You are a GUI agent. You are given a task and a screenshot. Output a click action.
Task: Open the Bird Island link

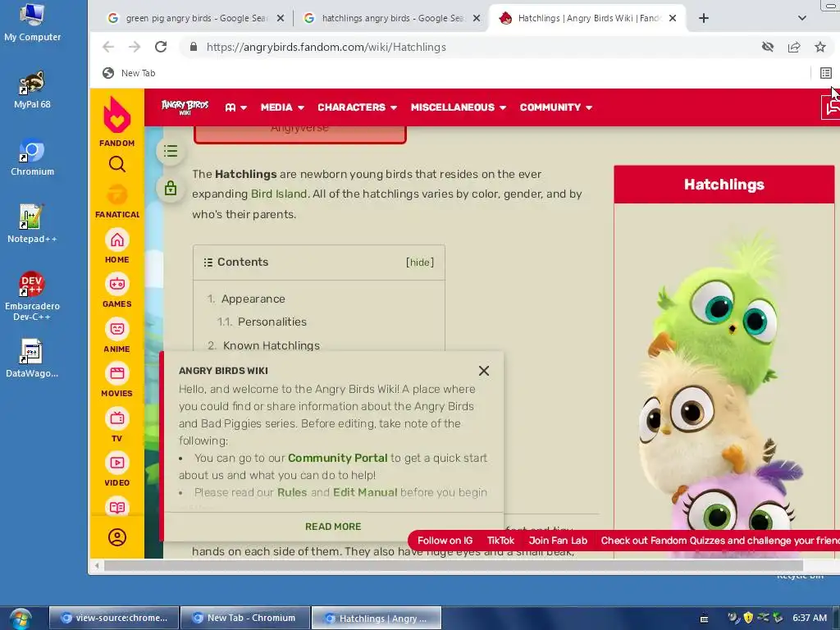click(279, 194)
